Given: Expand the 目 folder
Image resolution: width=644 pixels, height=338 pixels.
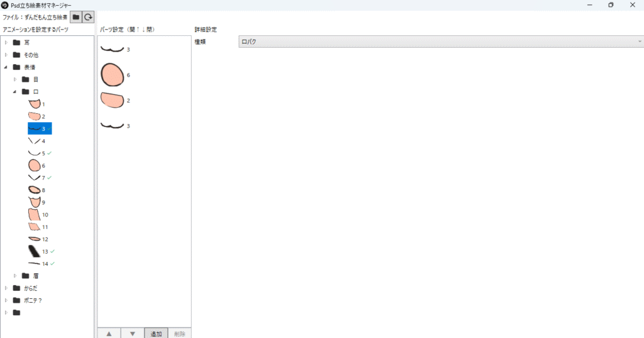Looking at the screenshot, I should tap(16, 79).
